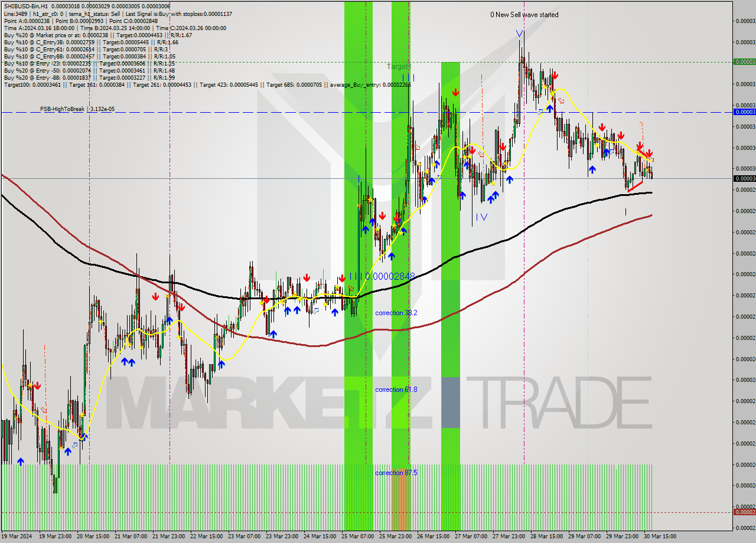Click the '21 Mar 23:00' time label
The height and width of the screenshot is (543, 756).
point(168,536)
